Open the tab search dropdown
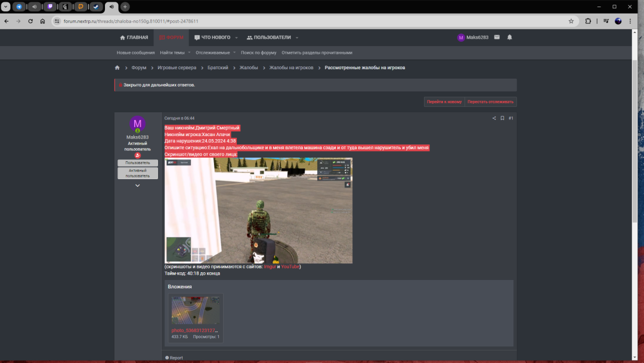 (5, 7)
